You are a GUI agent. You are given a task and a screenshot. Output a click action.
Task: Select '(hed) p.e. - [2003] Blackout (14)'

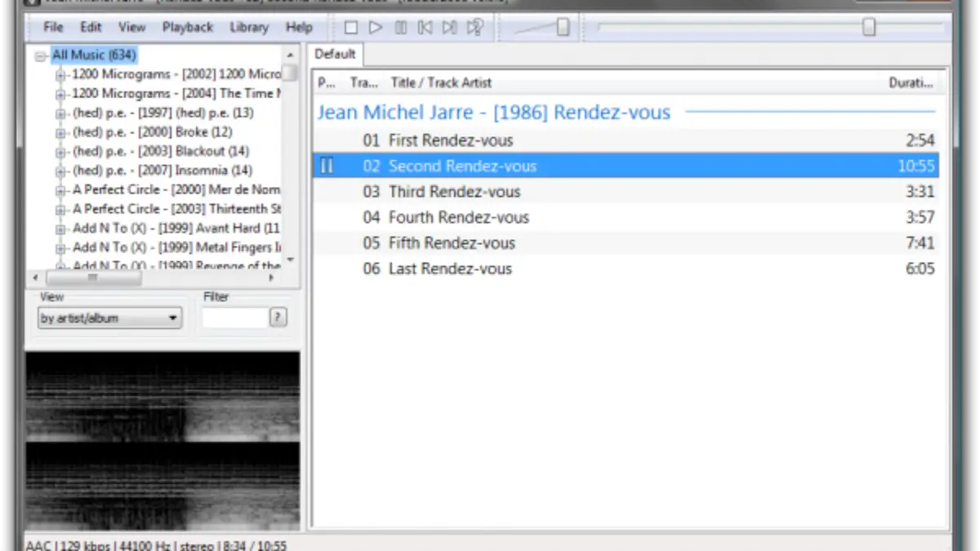pyautogui.click(x=161, y=151)
